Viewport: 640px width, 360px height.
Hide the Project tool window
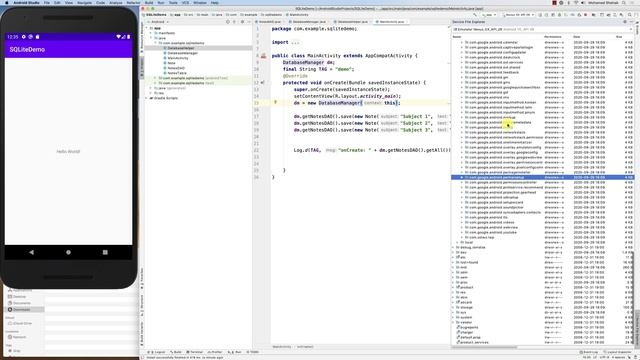249,22
